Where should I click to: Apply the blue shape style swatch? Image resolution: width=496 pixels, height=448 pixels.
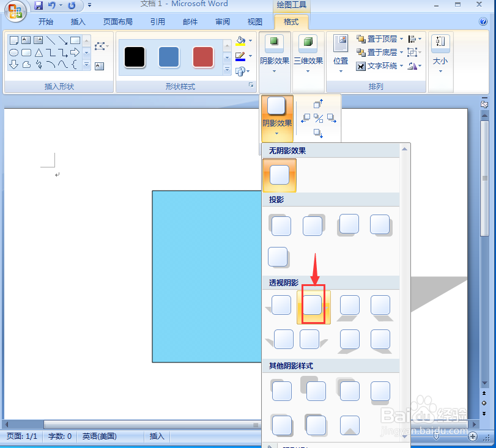point(169,57)
